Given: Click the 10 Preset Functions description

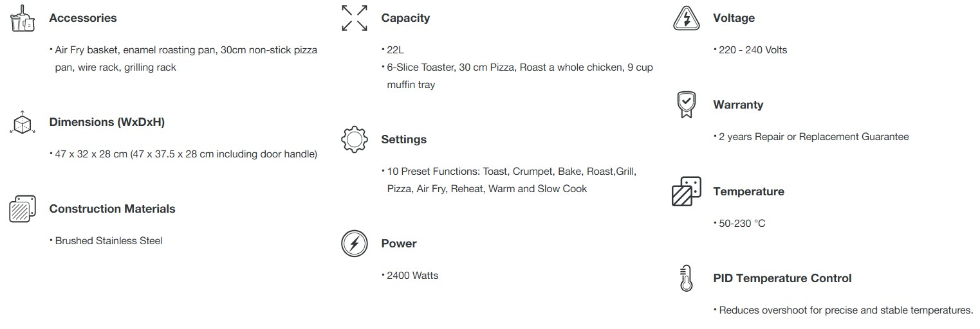Looking at the screenshot, I should [x=512, y=180].
